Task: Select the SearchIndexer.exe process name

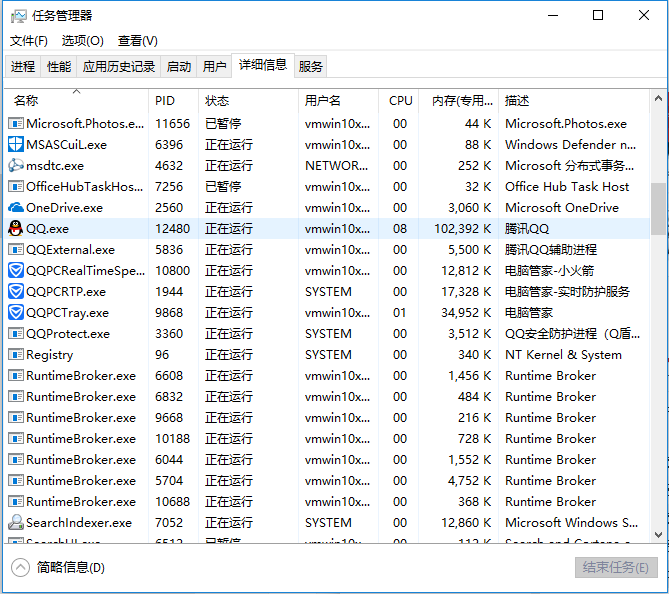Action: 79,523
